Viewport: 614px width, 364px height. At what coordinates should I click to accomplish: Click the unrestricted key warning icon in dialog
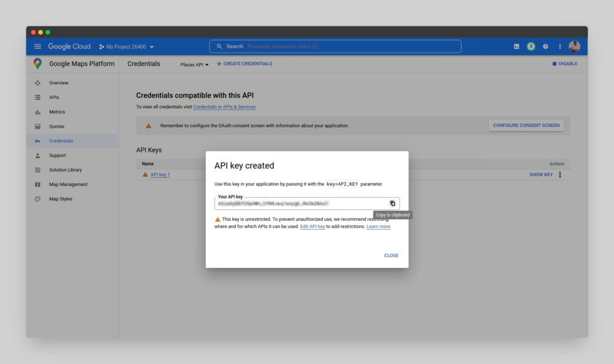click(x=218, y=219)
